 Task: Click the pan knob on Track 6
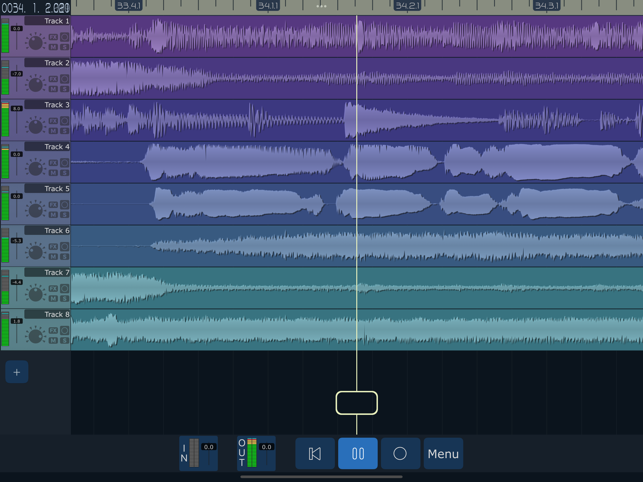coord(36,252)
